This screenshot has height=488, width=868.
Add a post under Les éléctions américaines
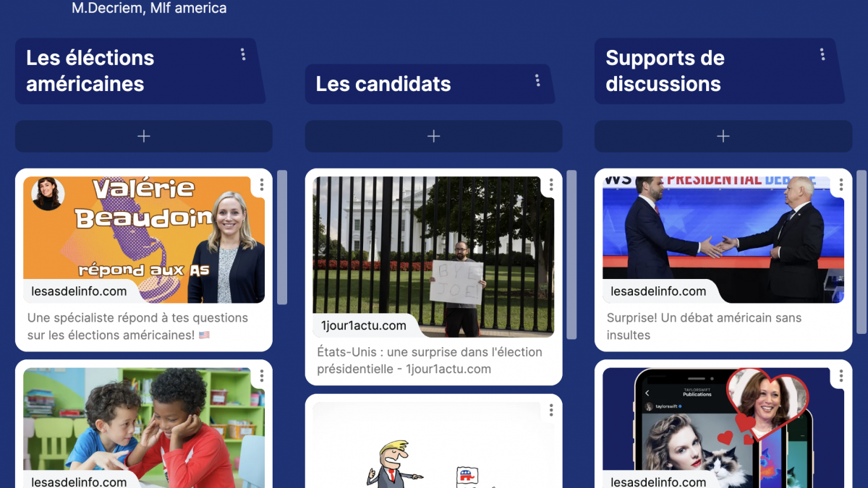pos(144,136)
